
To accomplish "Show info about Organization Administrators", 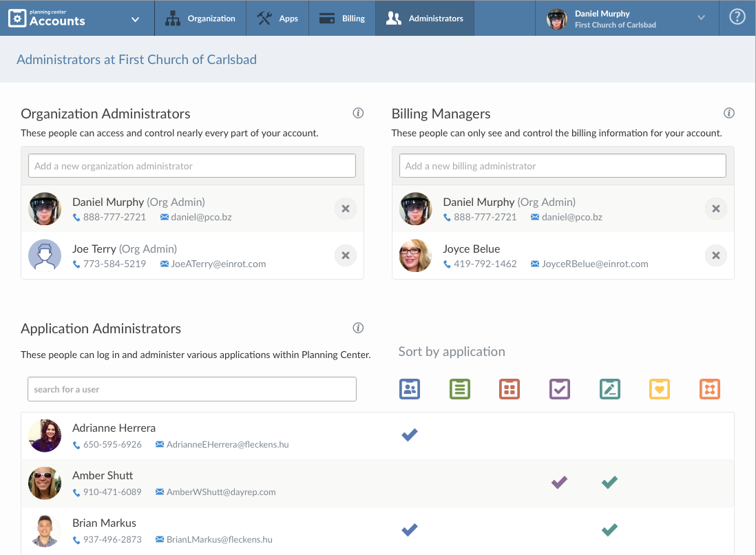I will pos(358,114).
